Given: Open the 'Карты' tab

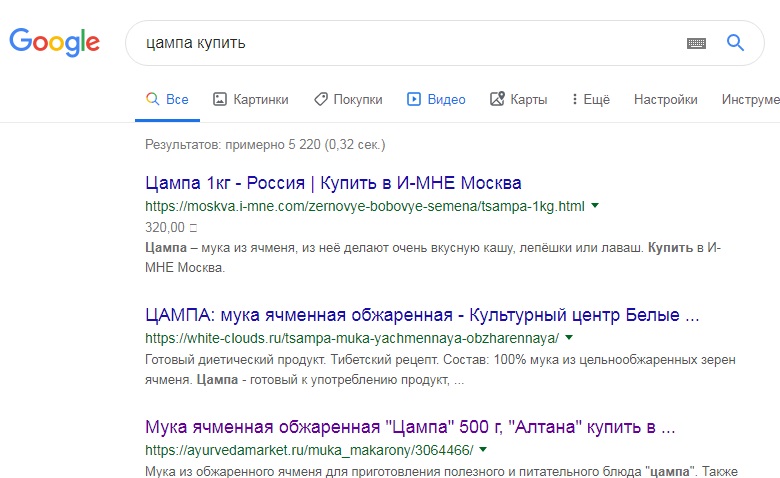Looking at the screenshot, I should pos(518,99).
